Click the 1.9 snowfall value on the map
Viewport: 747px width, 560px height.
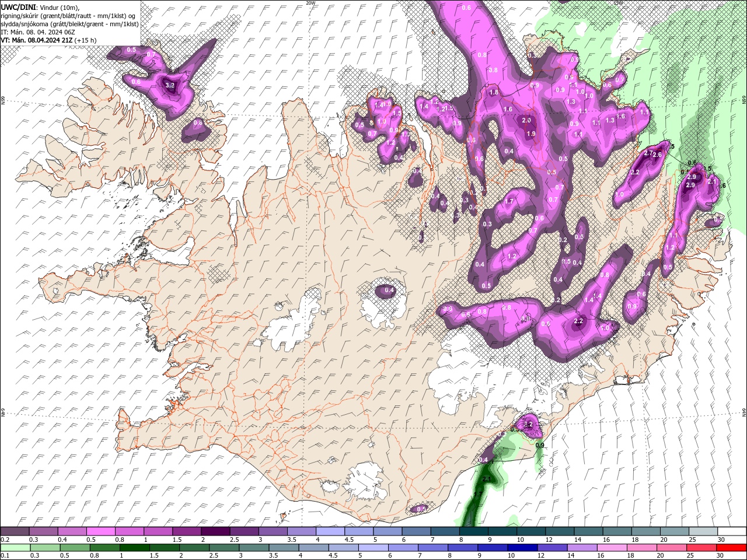[531, 134]
